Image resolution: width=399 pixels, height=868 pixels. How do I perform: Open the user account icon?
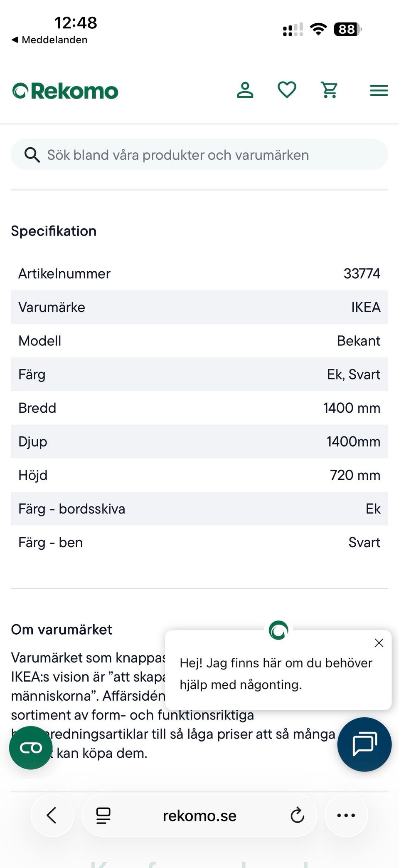pos(245,90)
